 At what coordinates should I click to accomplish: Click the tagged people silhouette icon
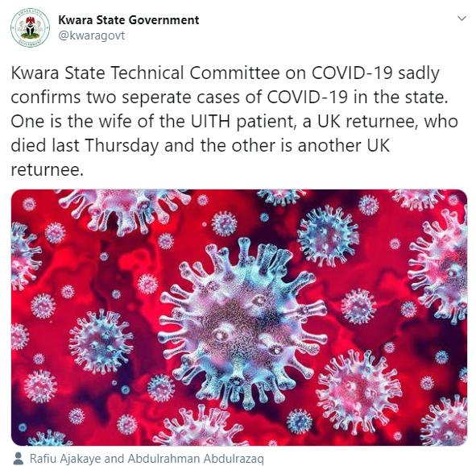[x=19, y=459]
